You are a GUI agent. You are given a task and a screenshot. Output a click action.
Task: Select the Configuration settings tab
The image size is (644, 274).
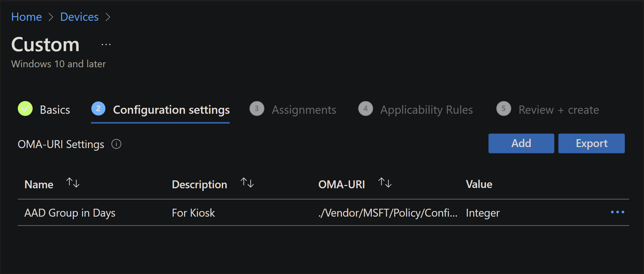click(171, 110)
